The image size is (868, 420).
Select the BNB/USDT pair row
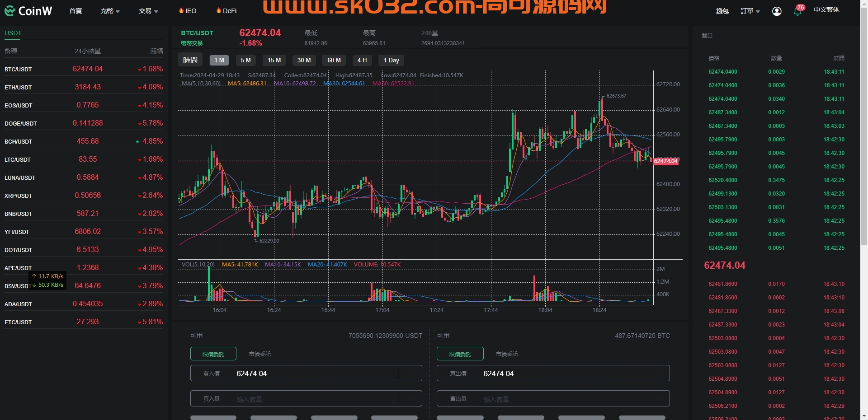[84, 214]
